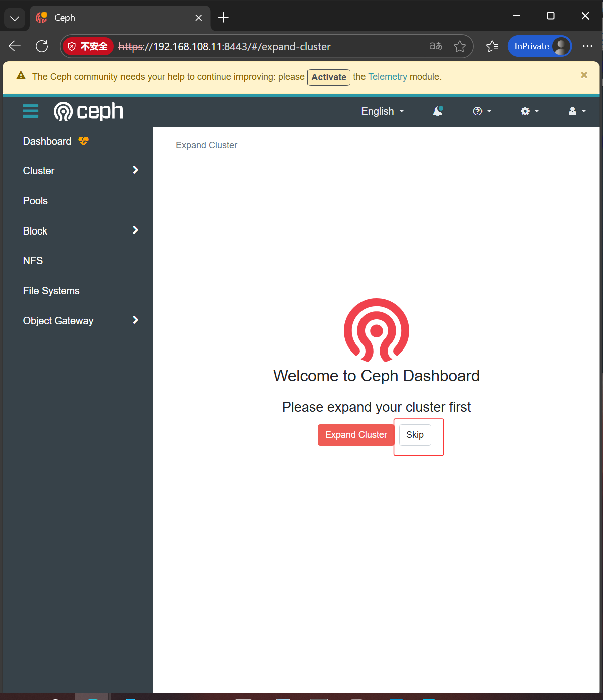Open Pools in the sidebar
The image size is (603, 700).
35,201
